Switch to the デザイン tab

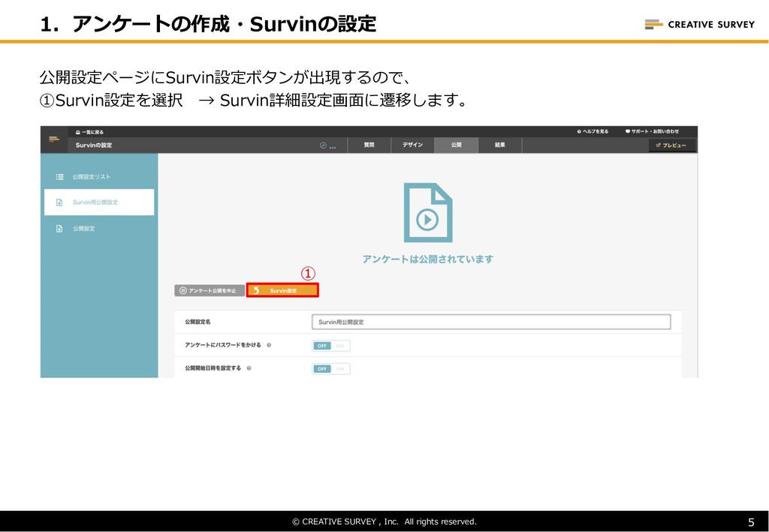point(412,145)
